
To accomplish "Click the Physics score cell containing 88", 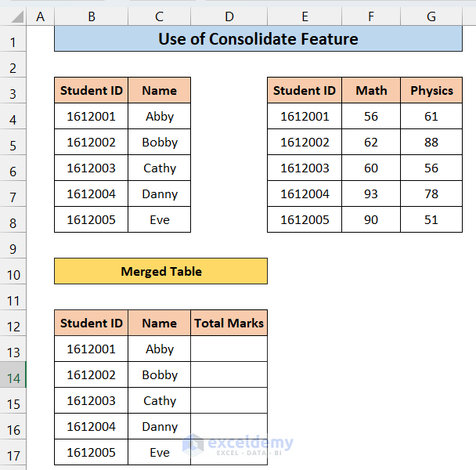I will 431,142.
